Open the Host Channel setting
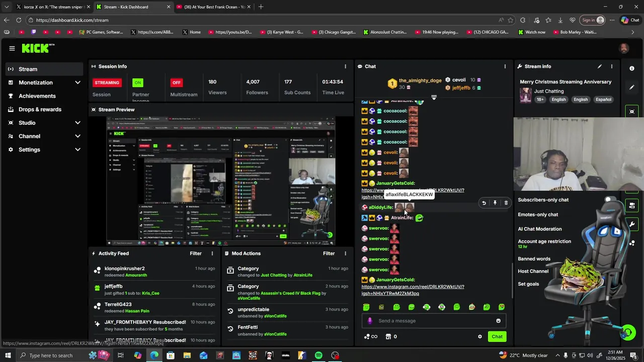The width and height of the screenshot is (644, 362). [533, 271]
